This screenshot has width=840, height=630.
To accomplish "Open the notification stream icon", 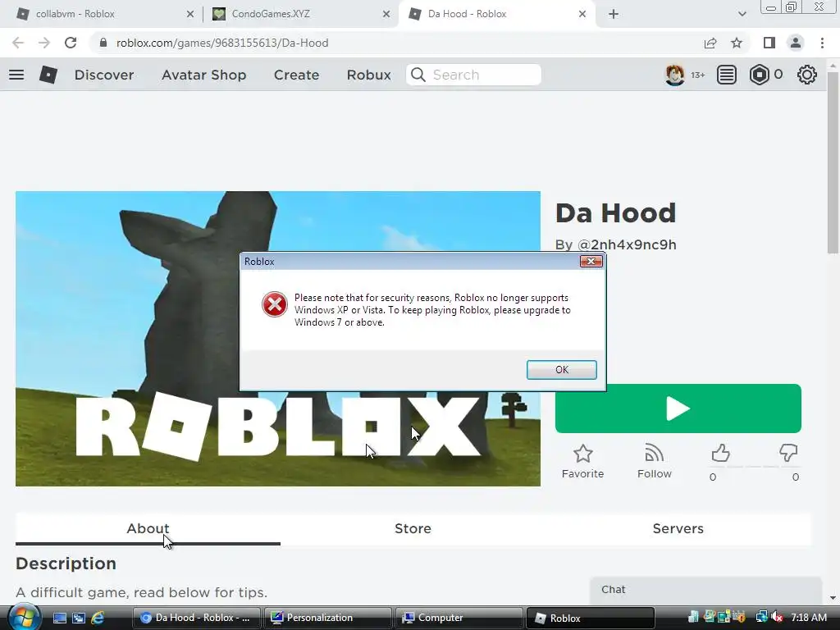I will [727, 75].
